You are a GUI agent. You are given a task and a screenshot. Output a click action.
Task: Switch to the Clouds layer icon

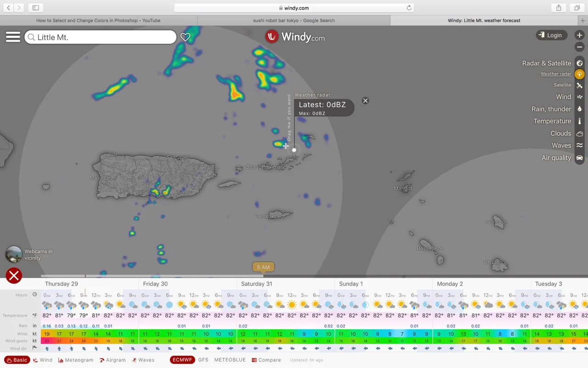[x=579, y=133]
